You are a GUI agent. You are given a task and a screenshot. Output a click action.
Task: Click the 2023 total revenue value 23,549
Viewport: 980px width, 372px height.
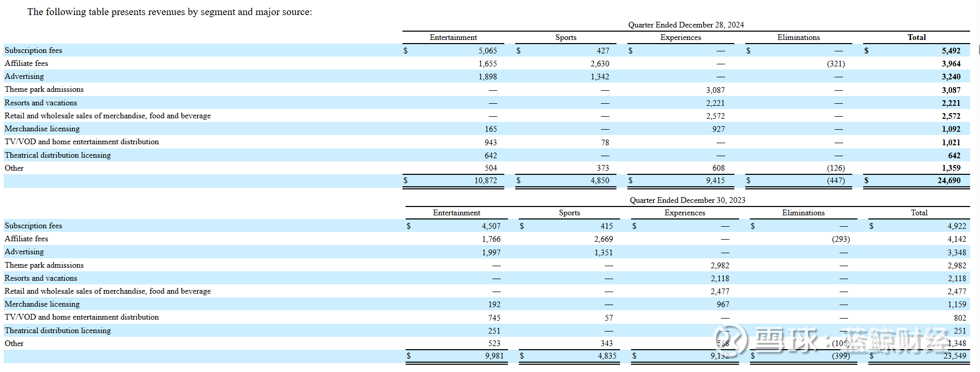(x=955, y=356)
